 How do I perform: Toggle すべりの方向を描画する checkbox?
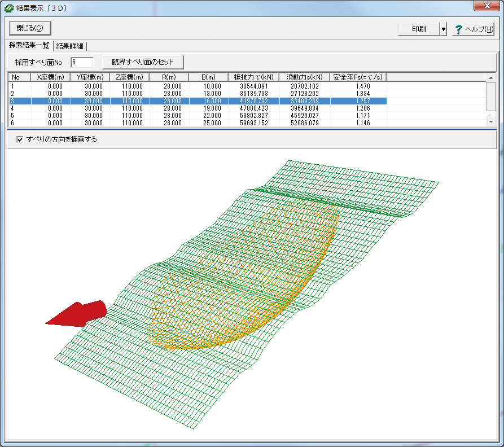click(x=20, y=139)
